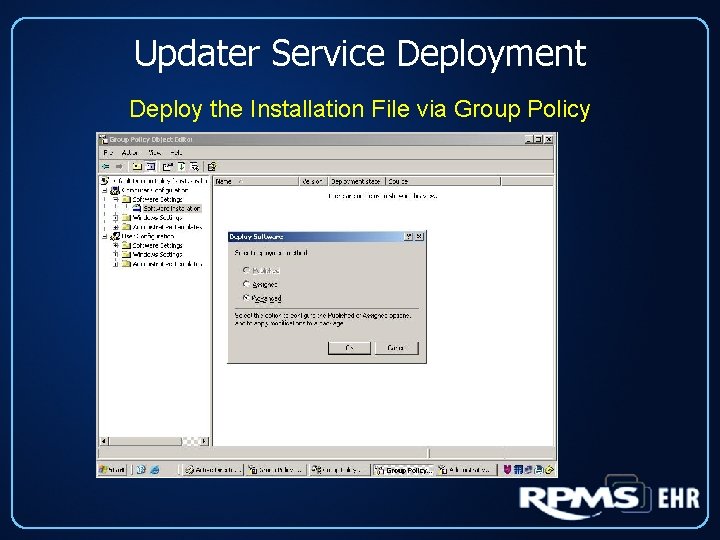720x540 pixels.
Task: Select User Configuration in the tree
Action: click(x=148, y=236)
